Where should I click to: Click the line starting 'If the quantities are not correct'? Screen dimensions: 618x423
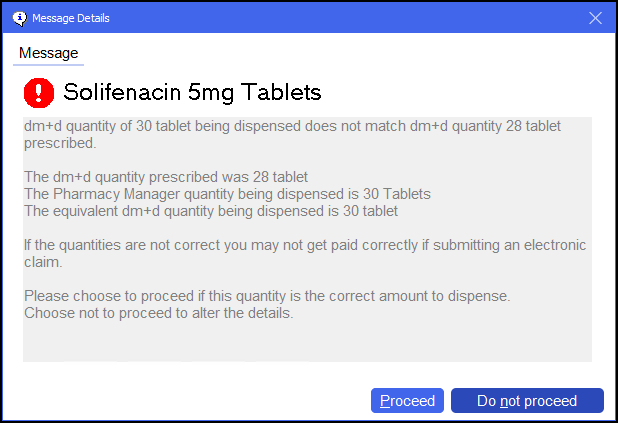305,245
